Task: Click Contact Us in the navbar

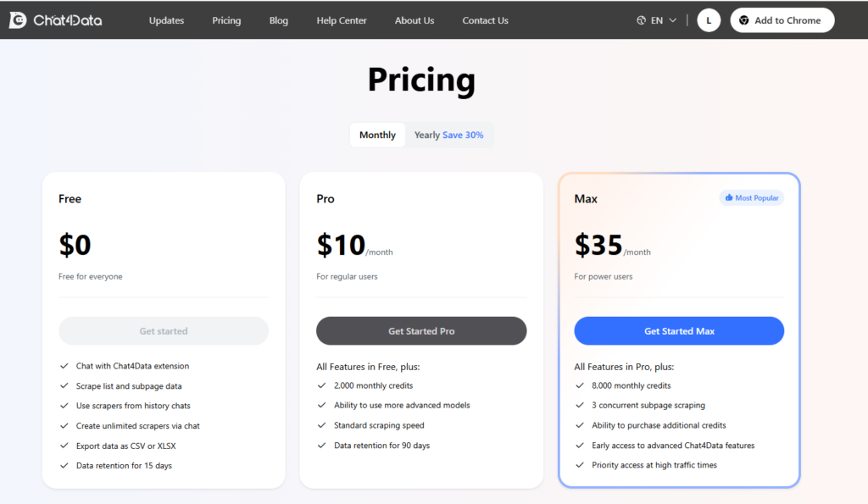Action: tap(485, 20)
